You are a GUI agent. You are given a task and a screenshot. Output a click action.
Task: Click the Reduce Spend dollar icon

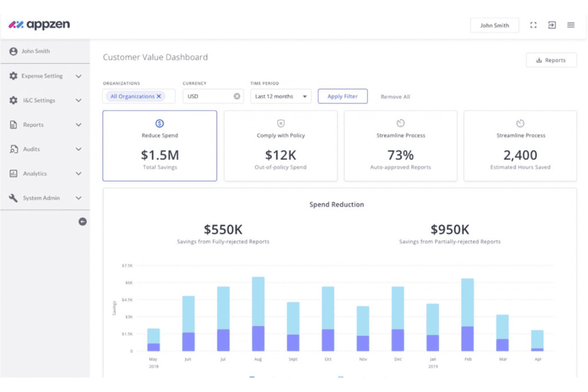[x=160, y=124]
